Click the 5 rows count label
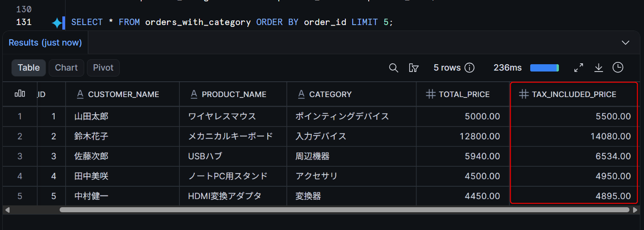The height and width of the screenshot is (230, 644). point(447,68)
